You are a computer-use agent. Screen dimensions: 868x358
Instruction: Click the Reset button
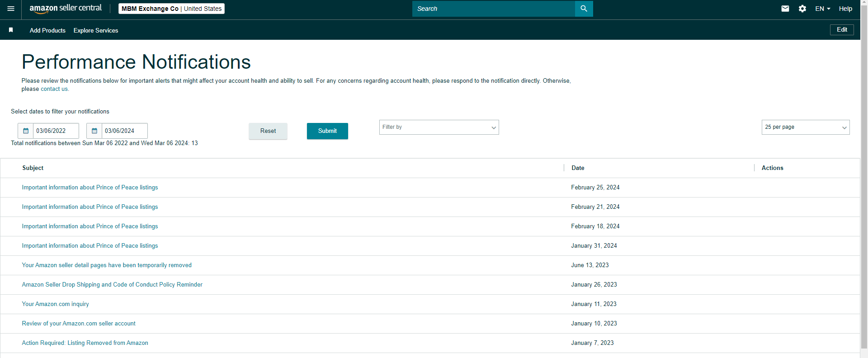coord(268,131)
